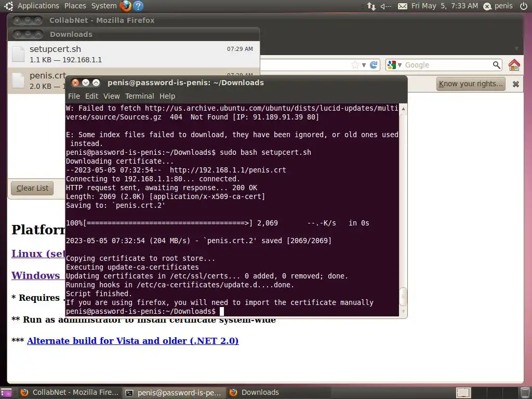Image resolution: width=532 pixels, height=399 pixels.
Task: Switch to CollabNet Firefox taskbar entry
Action: [x=70, y=393]
